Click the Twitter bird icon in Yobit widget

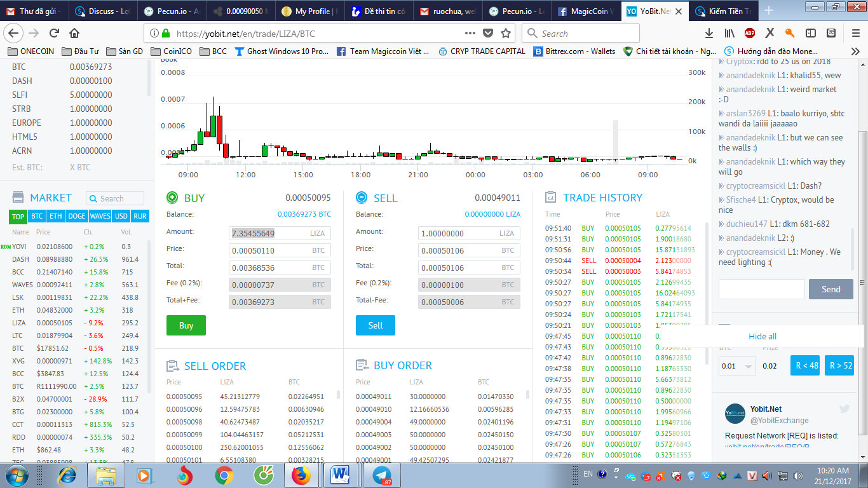pos(844,409)
